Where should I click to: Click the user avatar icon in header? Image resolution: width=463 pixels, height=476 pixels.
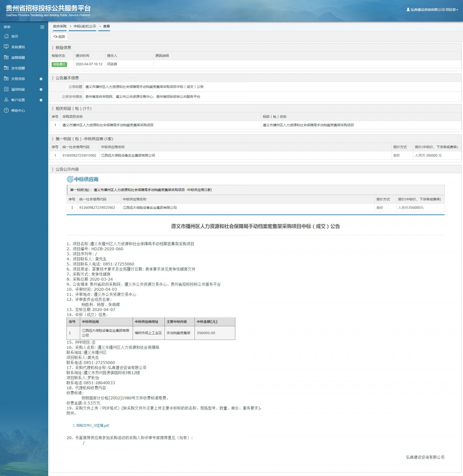pyautogui.click(x=408, y=10)
